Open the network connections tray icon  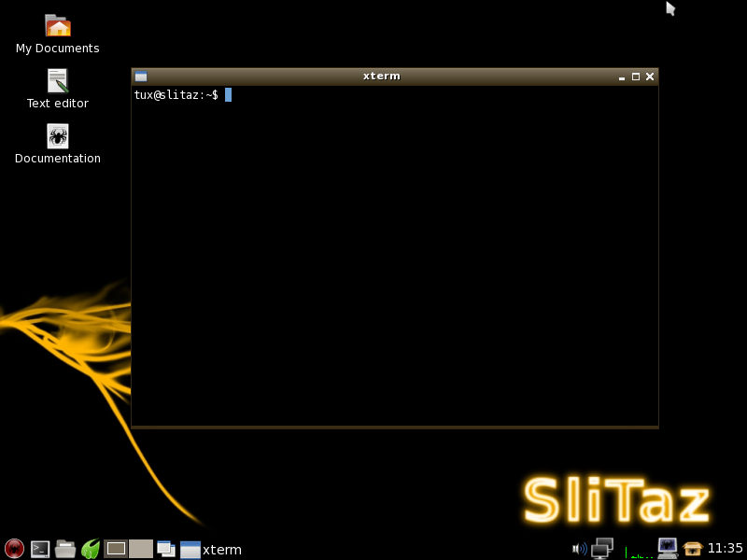(602, 549)
